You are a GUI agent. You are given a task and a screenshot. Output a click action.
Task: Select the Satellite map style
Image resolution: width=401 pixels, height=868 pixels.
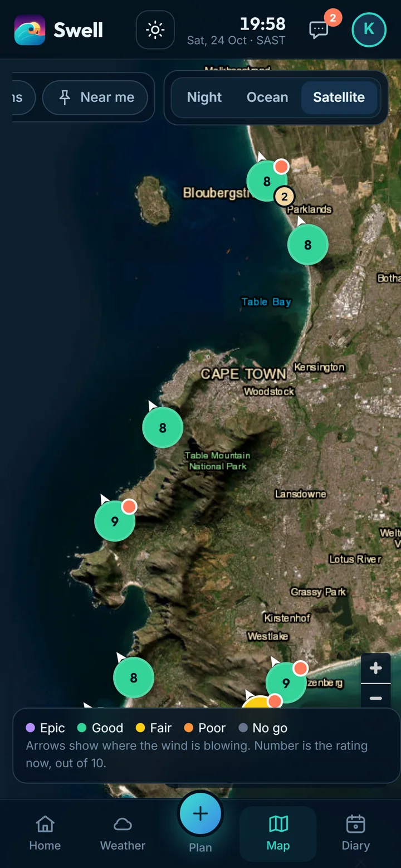[x=339, y=97]
